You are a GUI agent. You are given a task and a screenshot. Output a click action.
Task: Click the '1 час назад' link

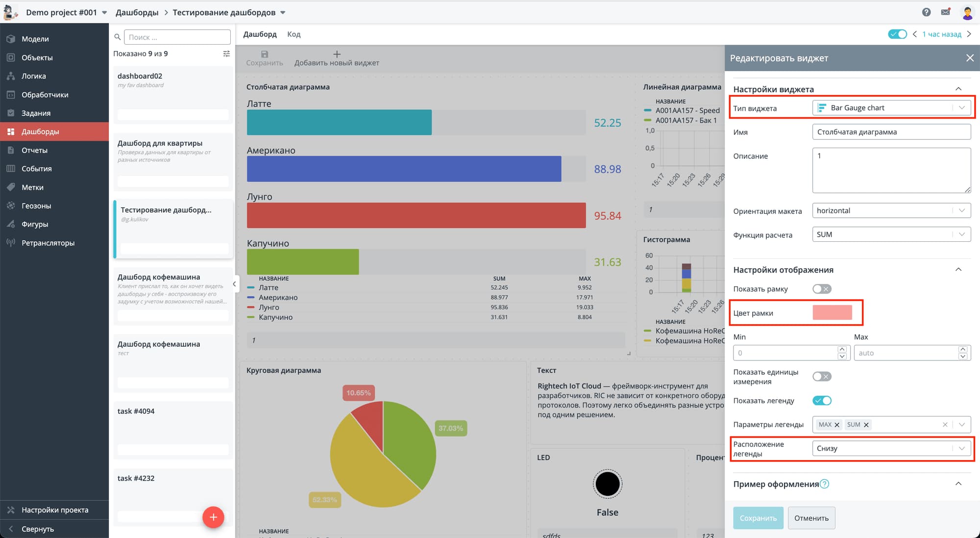pos(941,34)
